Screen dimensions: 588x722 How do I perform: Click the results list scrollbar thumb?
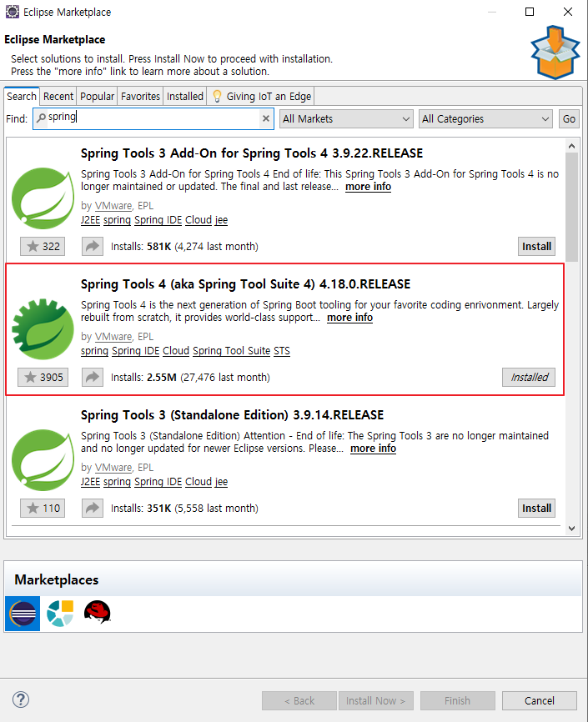pyautogui.click(x=572, y=208)
